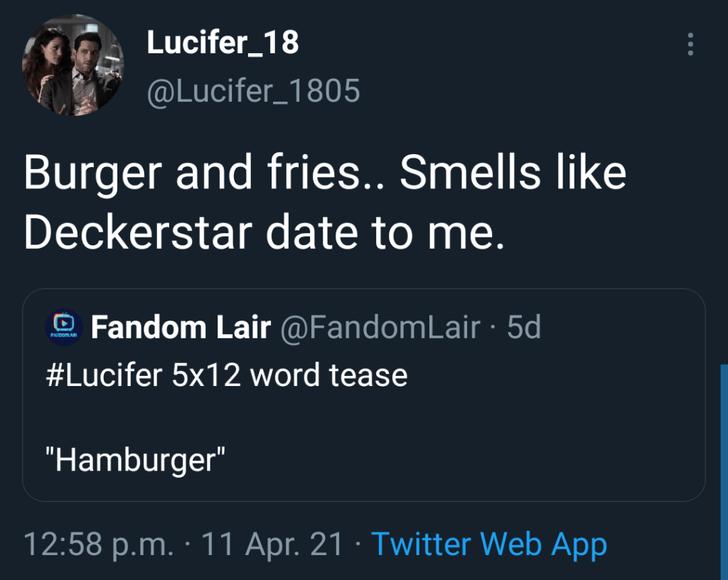Click the Lucifer_18 profile avatar

pos(73,65)
